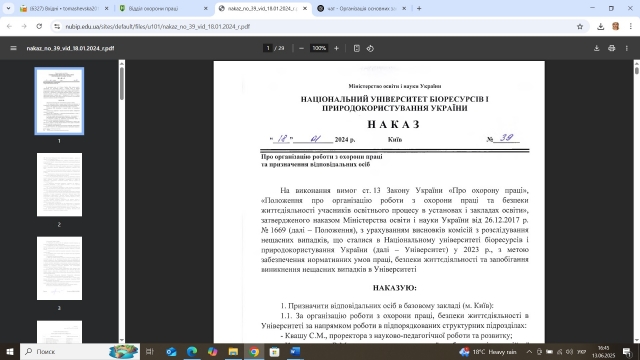The height and width of the screenshot is (360, 640).
Task: Print the PDF document
Action: (x=611, y=48)
